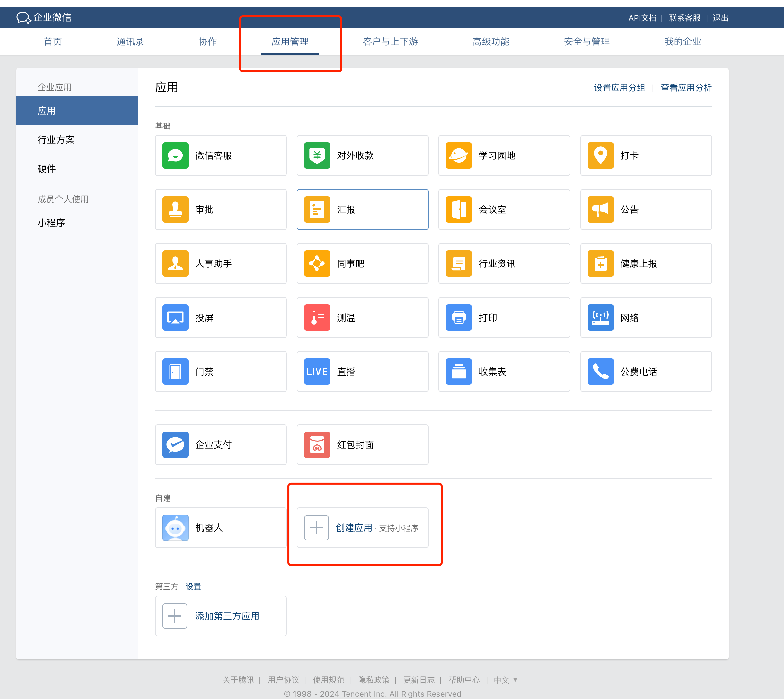Switch to the 通讯录 tab
The width and height of the screenshot is (784, 699).
point(130,42)
